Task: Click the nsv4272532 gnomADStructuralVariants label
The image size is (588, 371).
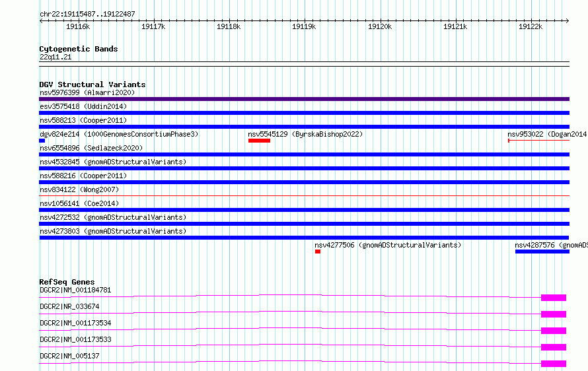Action: coord(113,217)
